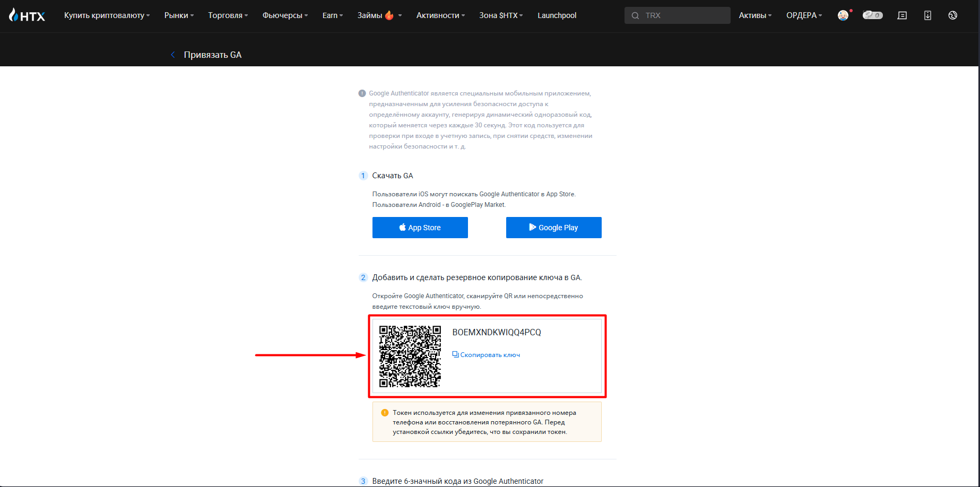Open the Earn menu

point(332,15)
